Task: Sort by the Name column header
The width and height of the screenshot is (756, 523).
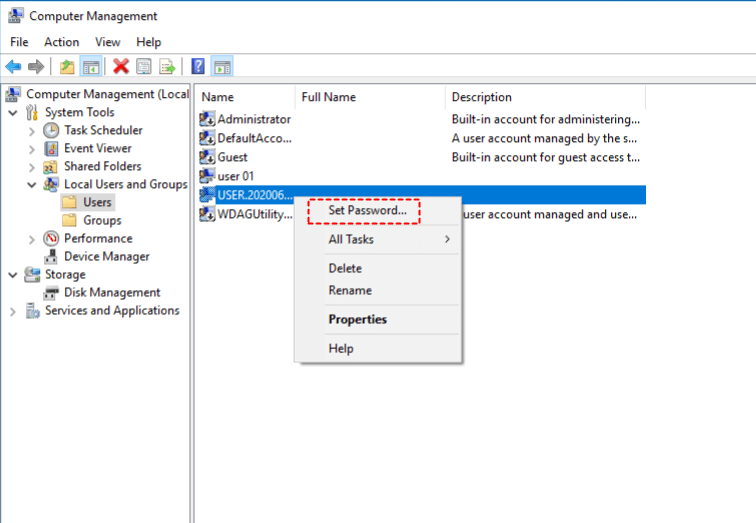Action: click(246, 97)
